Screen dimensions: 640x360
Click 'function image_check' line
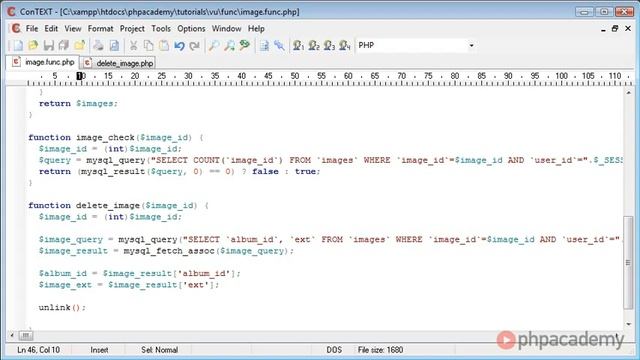point(116,138)
